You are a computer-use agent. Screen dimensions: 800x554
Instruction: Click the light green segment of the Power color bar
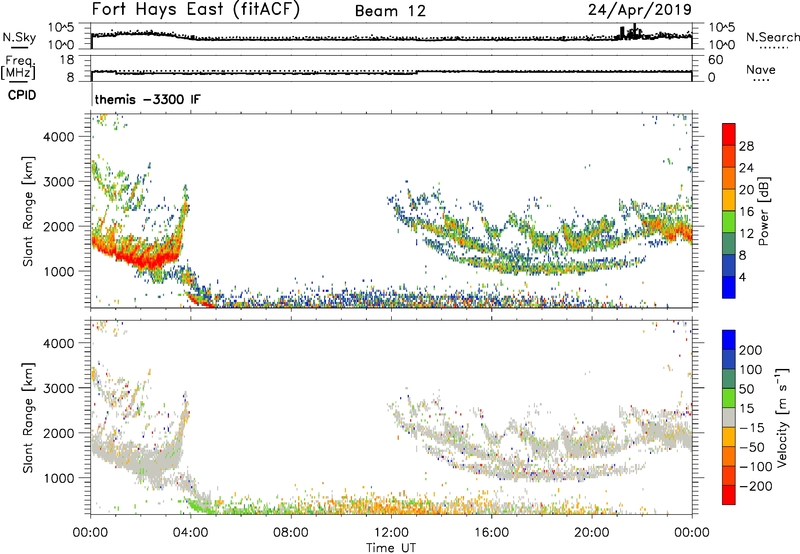tap(729, 221)
